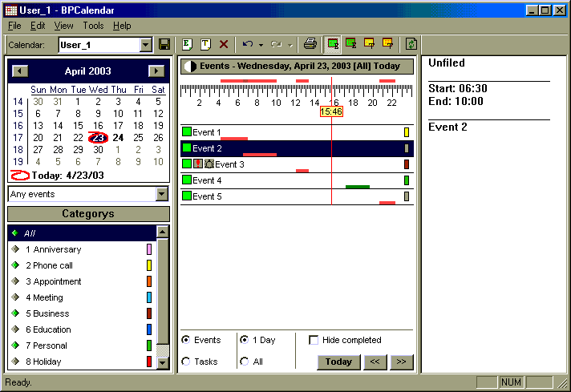This screenshot has height=392, width=571.
Task: Click the light blue swatch for Meeting
Action: 149,297
